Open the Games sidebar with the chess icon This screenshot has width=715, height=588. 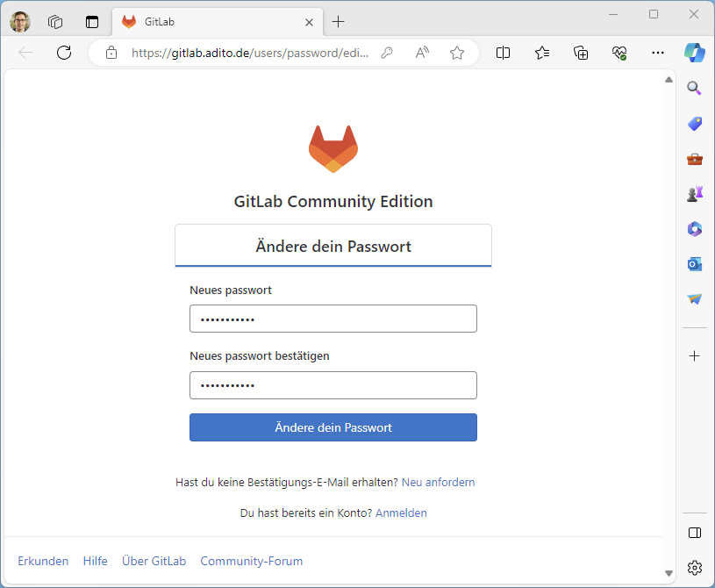pos(694,193)
